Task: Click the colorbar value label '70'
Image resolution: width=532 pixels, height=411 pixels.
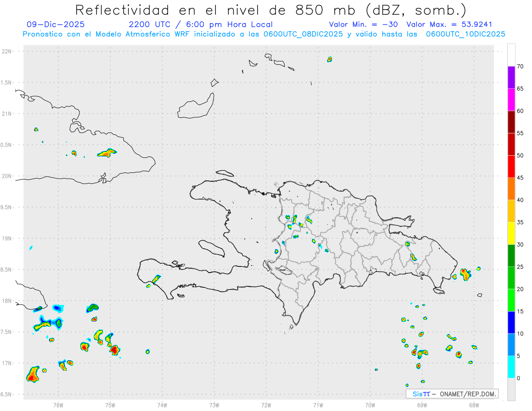Action: click(x=520, y=67)
